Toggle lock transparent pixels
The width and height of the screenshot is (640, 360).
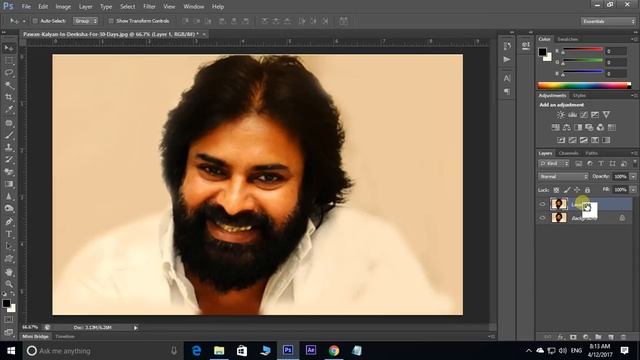coord(556,190)
